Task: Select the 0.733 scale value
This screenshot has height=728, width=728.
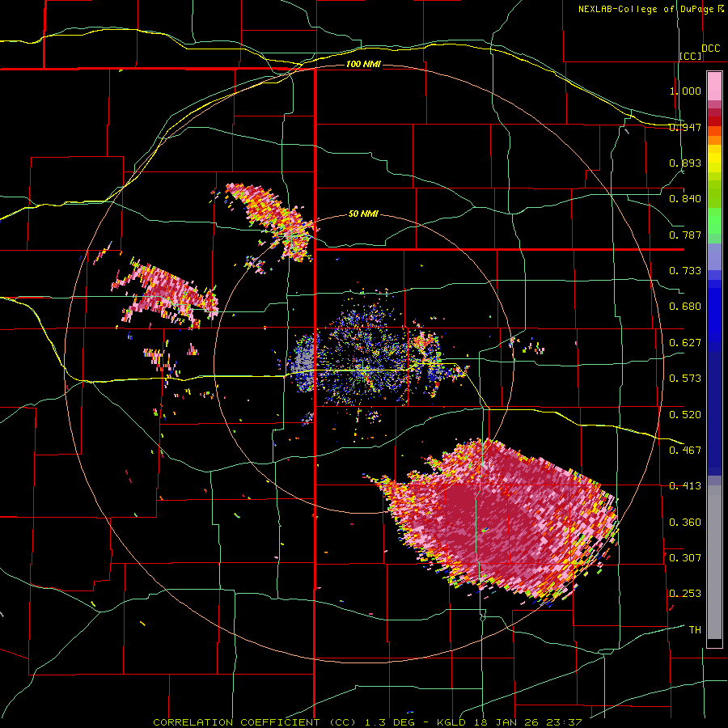Action: (685, 271)
